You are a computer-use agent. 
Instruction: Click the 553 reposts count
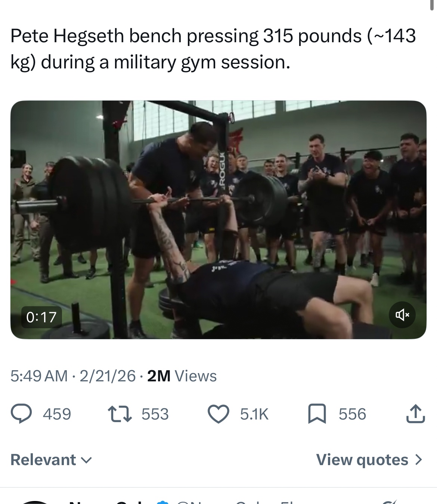[x=155, y=414]
